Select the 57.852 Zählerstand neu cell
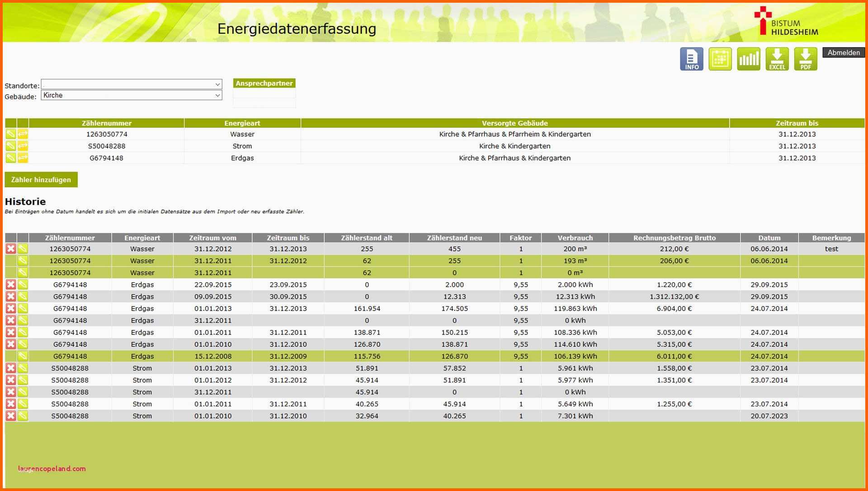The width and height of the screenshot is (868, 491). click(454, 368)
